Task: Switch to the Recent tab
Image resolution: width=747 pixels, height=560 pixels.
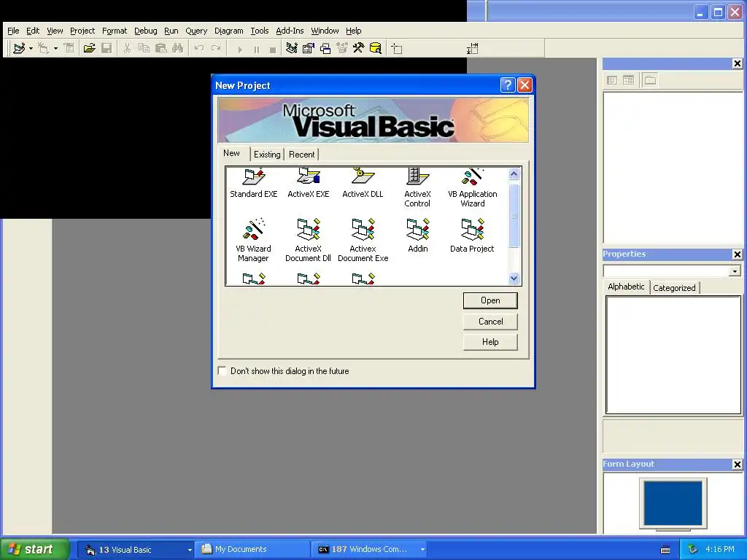Action: point(301,155)
